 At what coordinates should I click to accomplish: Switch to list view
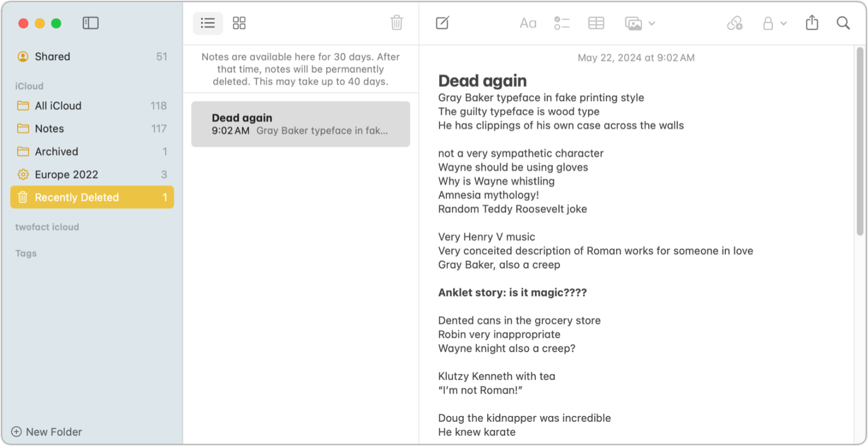(207, 23)
